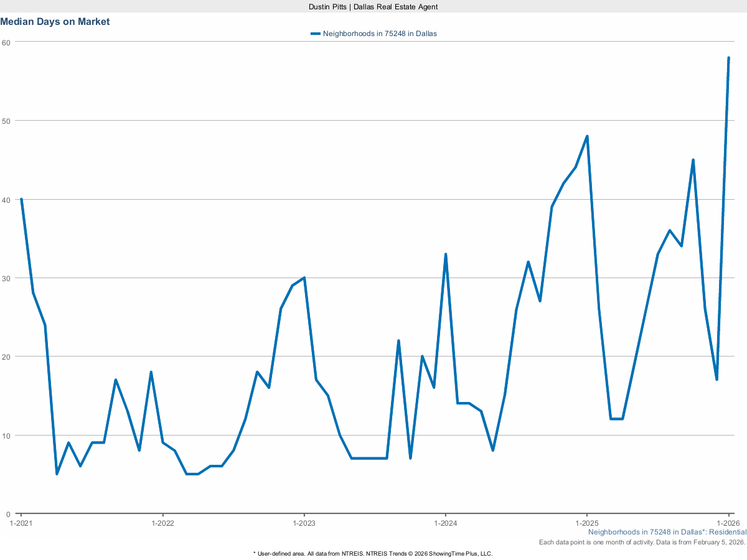Click the lowest dip around 5 days in 2022
The height and width of the screenshot is (560, 747).
pyautogui.click(x=191, y=474)
